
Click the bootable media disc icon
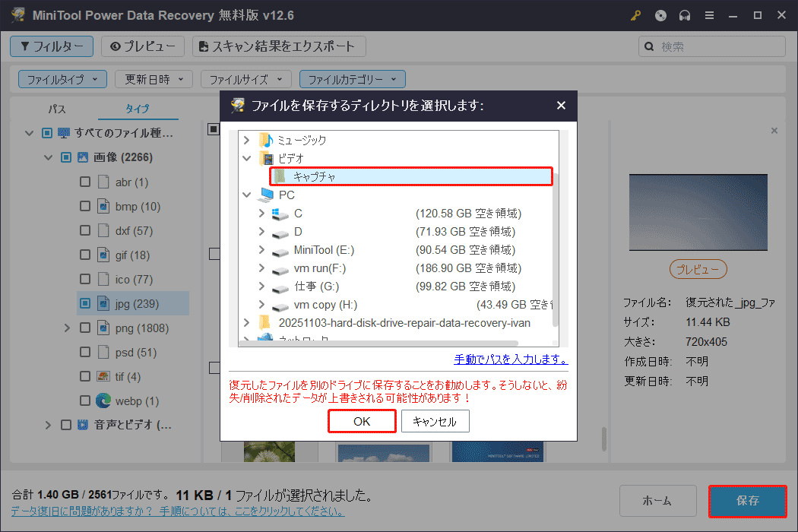pyautogui.click(x=660, y=14)
